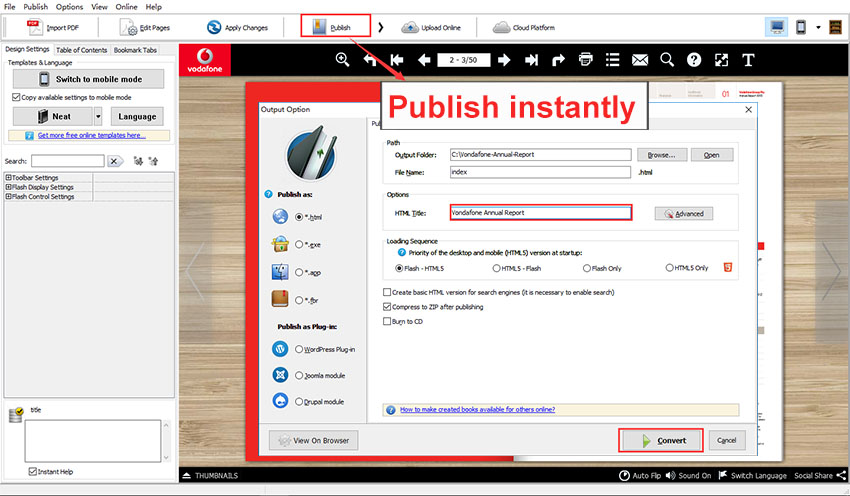Click the File Name input field

(540, 172)
